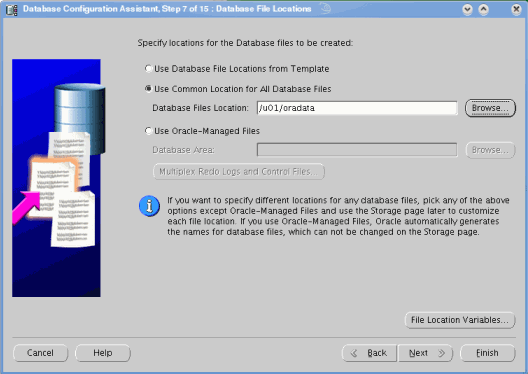The height and width of the screenshot is (374, 528).
Task: Browse for the Database Files Location
Action: pos(490,108)
